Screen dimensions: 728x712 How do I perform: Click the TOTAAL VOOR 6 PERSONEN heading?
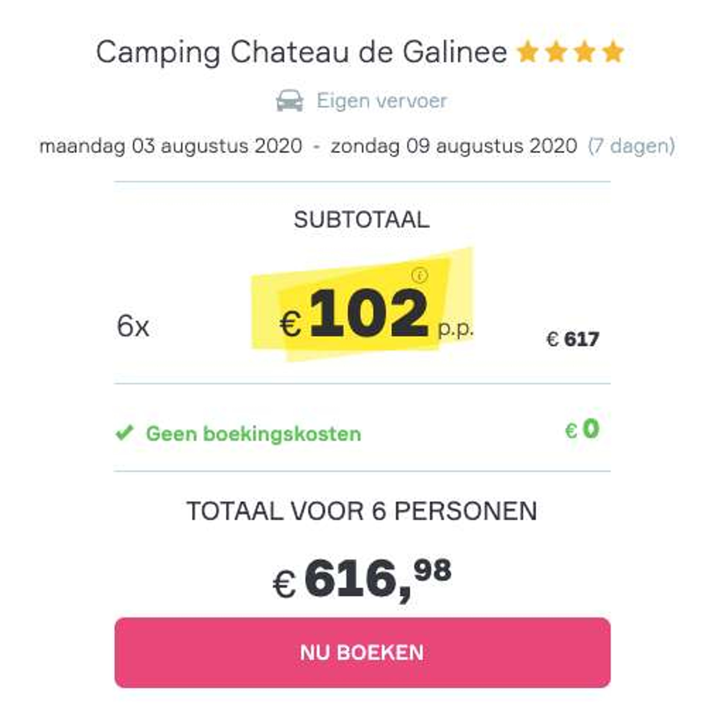pyautogui.click(x=362, y=511)
